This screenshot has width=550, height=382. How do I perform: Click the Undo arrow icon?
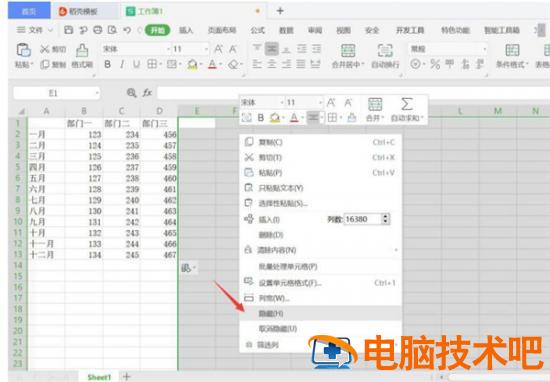pos(127,30)
